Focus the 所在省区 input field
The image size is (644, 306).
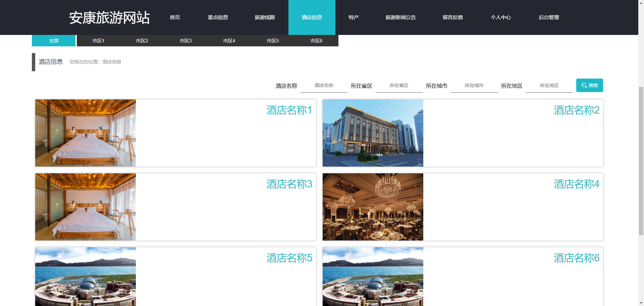[399, 86]
